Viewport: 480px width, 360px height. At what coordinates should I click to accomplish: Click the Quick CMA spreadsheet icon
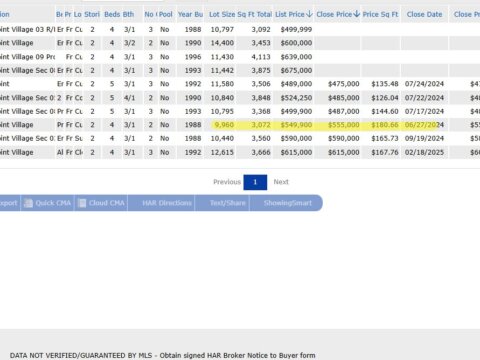pos(28,203)
